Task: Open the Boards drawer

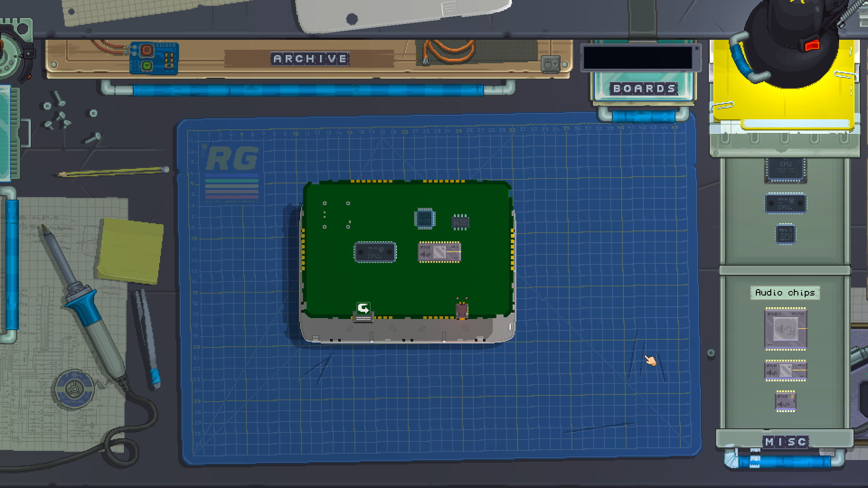Action: (644, 89)
